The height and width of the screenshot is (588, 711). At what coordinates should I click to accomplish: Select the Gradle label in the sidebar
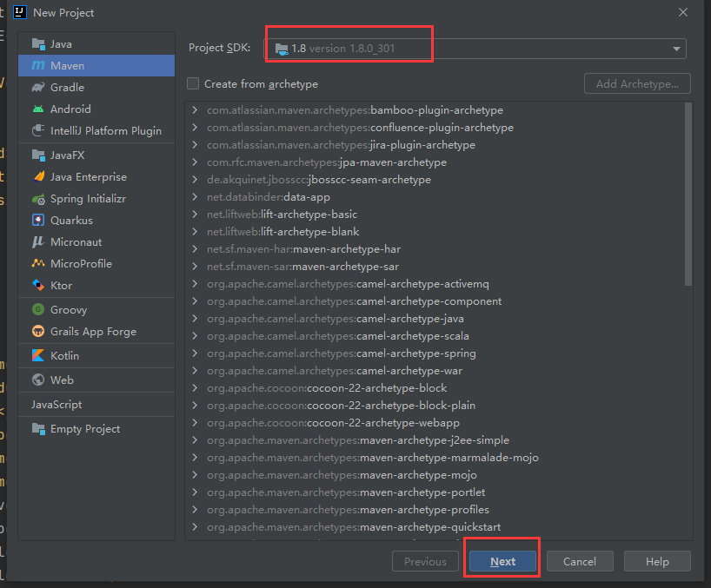[x=67, y=87]
